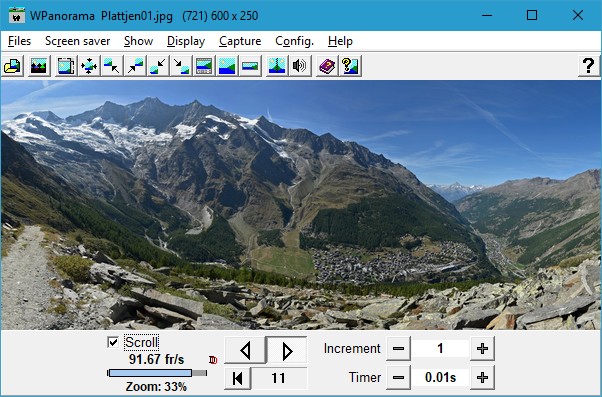Image resolution: width=602 pixels, height=397 pixels.
Task: Click the WPanorama app icon in title bar
Action: click(17, 15)
